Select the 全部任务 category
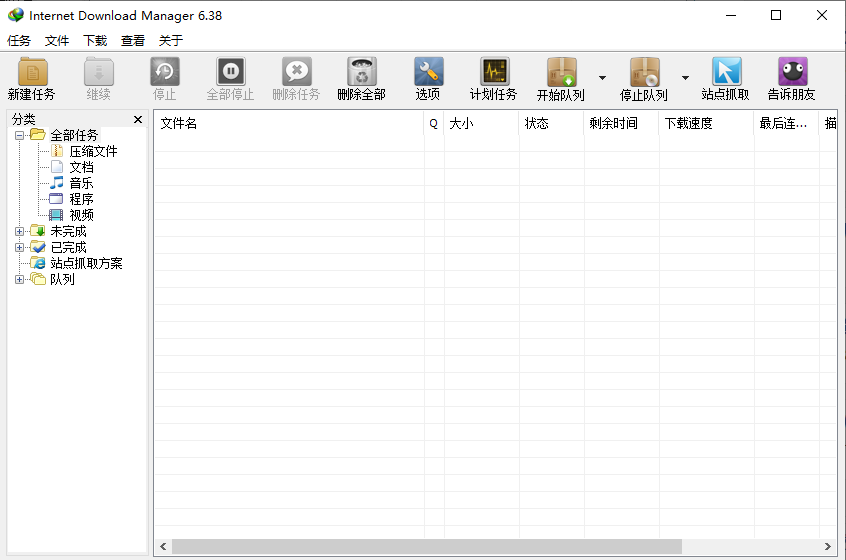This screenshot has height=560, width=846. 74,135
